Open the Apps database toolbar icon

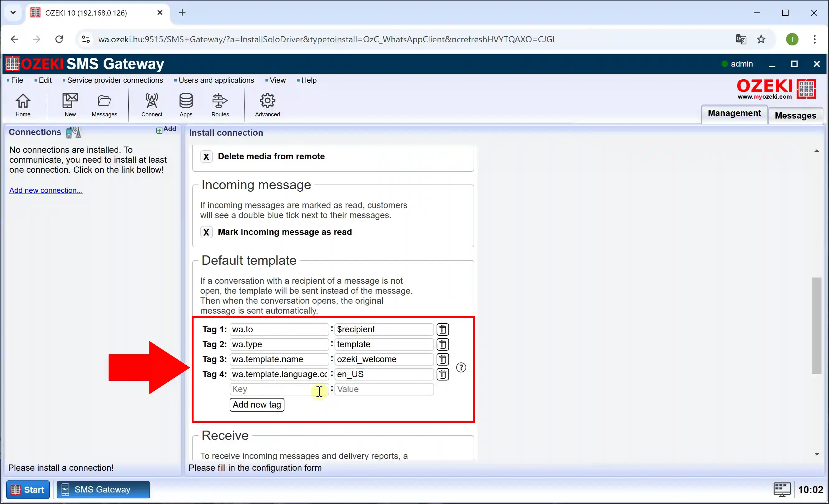(x=186, y=105)
